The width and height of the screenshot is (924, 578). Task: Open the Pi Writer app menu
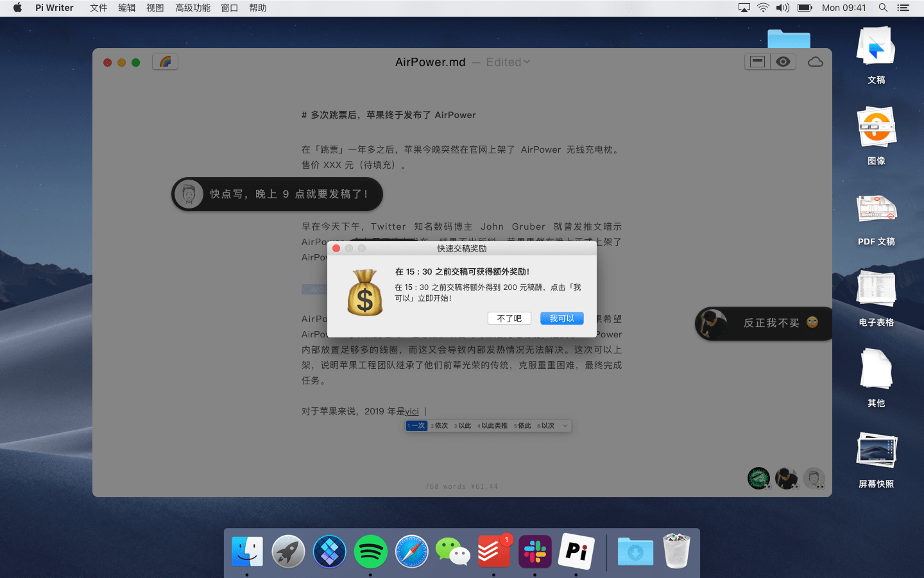point(55,8)
